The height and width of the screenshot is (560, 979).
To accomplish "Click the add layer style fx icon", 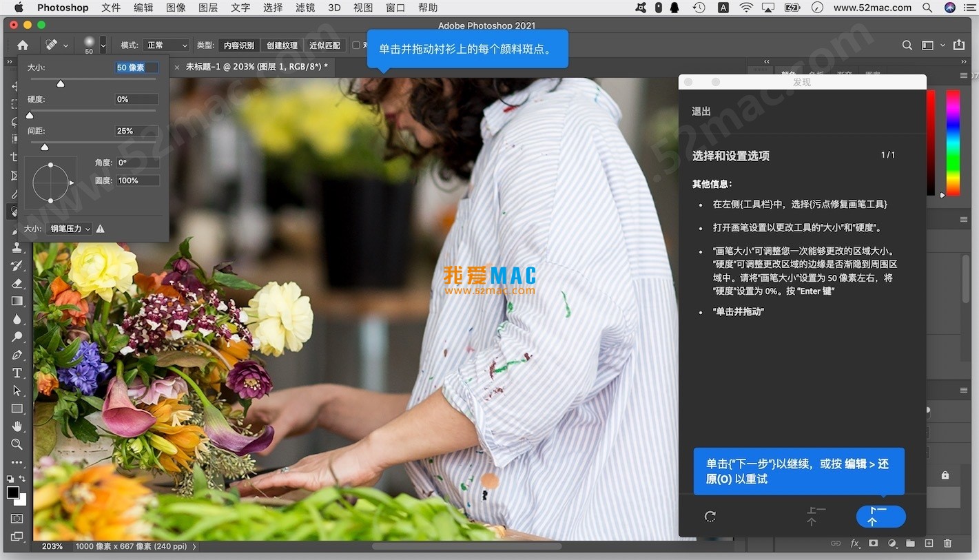I will tap(855, 543).
